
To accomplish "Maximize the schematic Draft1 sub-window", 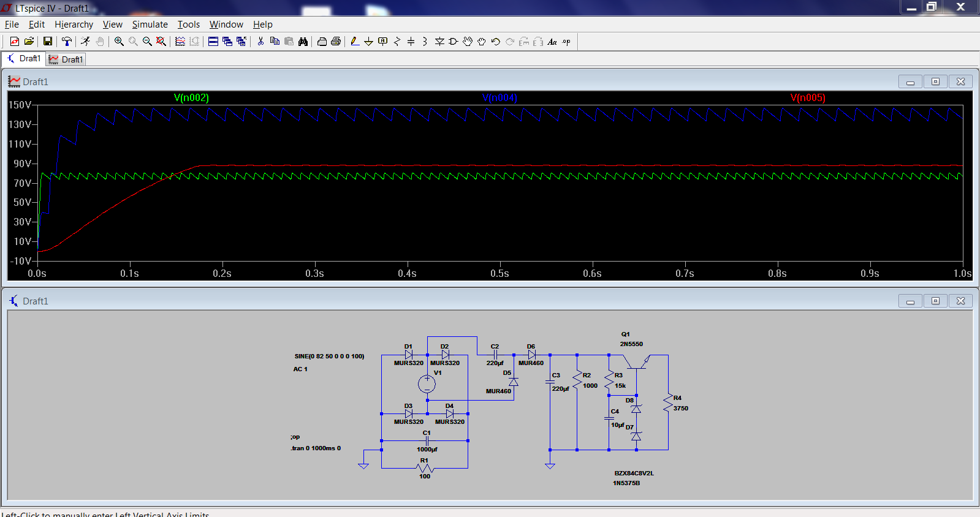I will (x=935, y=301).
